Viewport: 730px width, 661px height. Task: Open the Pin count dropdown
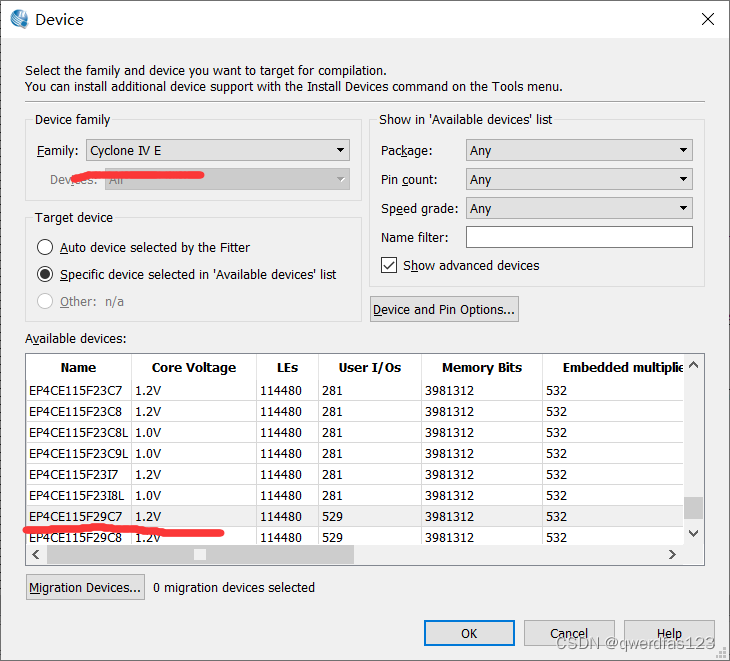coord(579,179)
